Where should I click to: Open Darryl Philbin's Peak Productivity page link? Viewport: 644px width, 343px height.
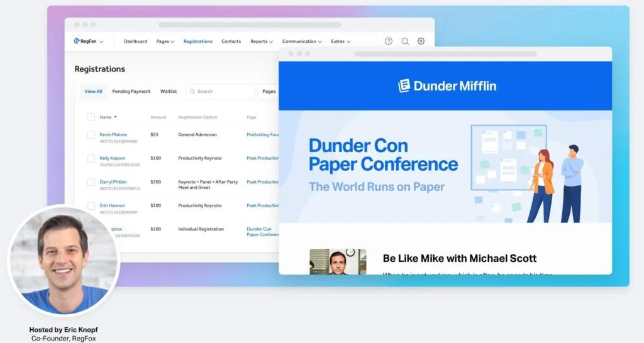coord(262,182)
